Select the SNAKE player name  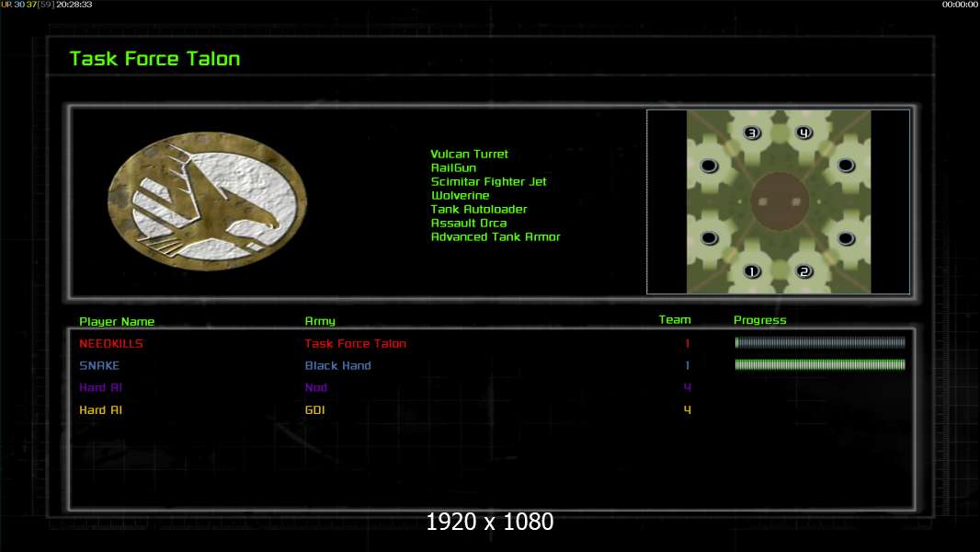(x=99, y=365)
